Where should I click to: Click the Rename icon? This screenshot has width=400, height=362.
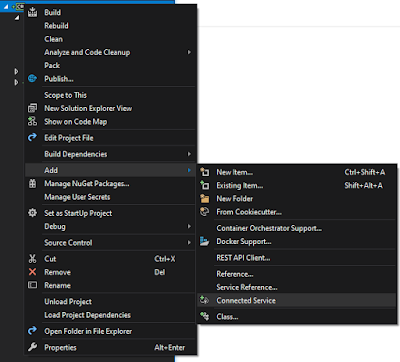coord(32,285)
